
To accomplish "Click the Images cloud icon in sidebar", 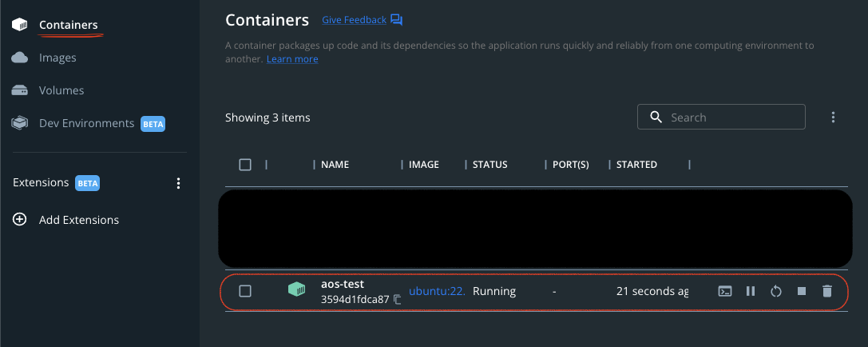I will pos(20,58).
